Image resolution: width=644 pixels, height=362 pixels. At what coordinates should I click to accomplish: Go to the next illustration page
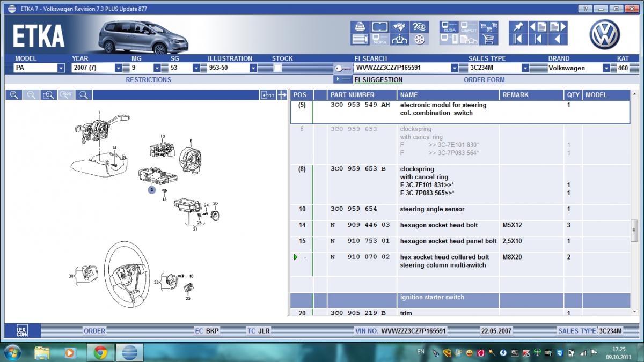[x=558, y=27]
